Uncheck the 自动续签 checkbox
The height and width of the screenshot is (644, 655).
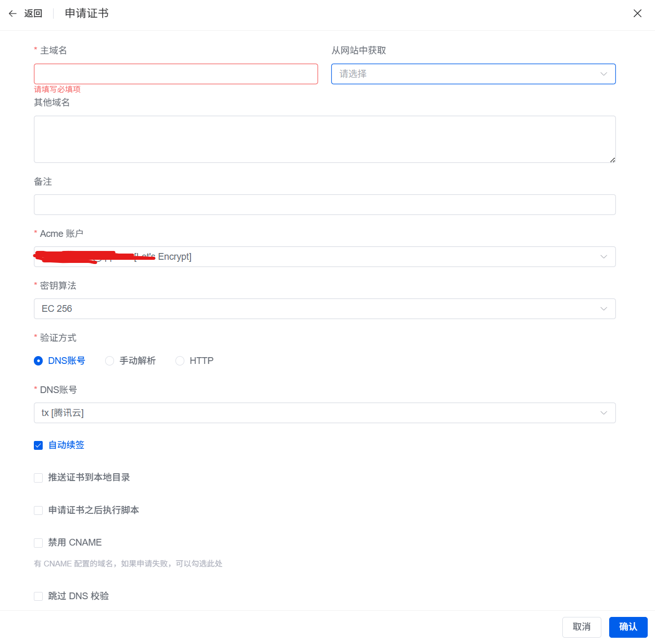pyautogui.click(x=39, y=445)
